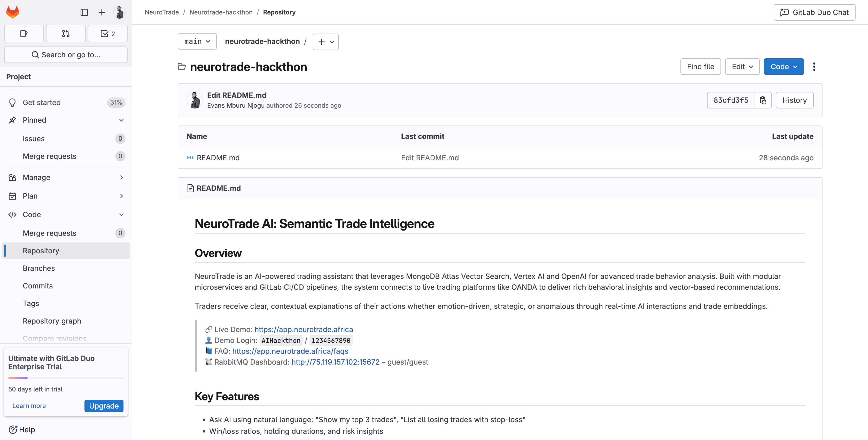Expand the Code clone dropdown

point(784,67)
